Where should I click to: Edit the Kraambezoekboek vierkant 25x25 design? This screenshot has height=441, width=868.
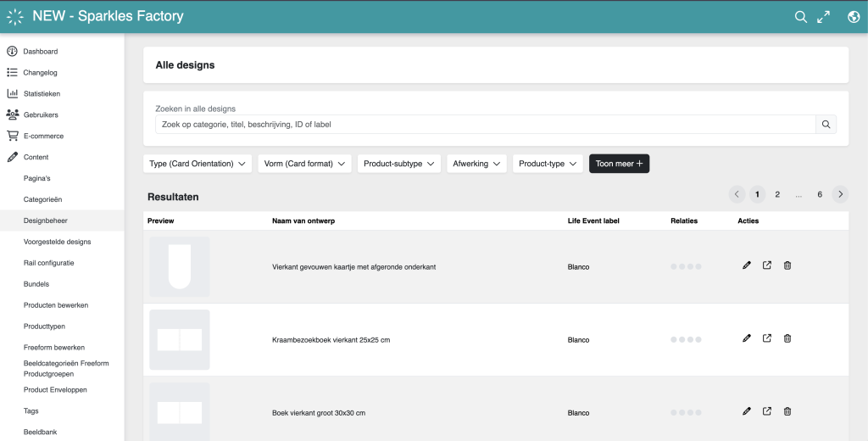coord(747,338)
